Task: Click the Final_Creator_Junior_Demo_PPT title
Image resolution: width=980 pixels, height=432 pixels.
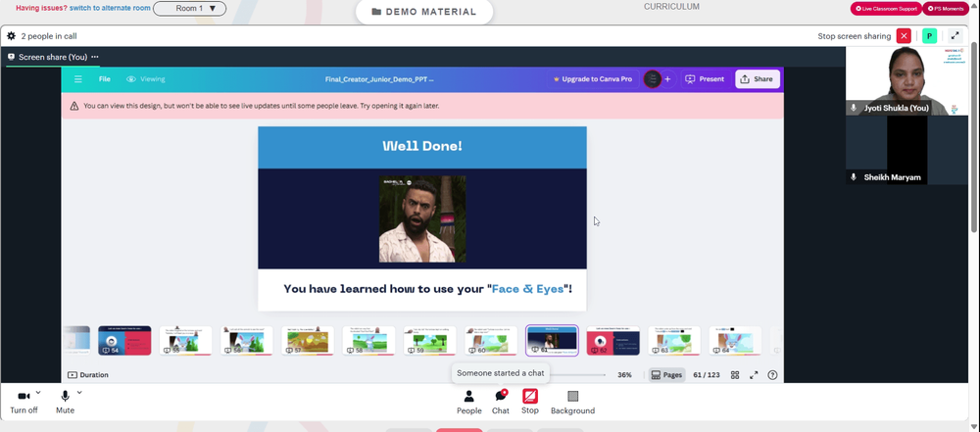Action: click(379, 79)
